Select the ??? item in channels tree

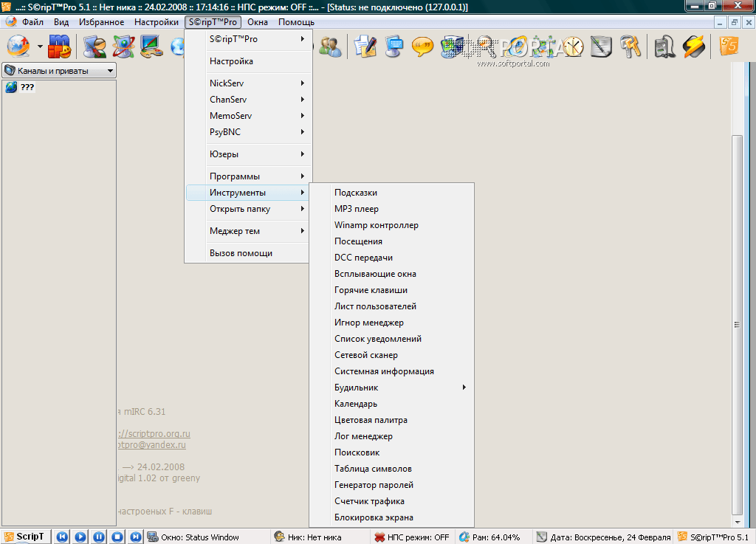click(x=27, y=87)
